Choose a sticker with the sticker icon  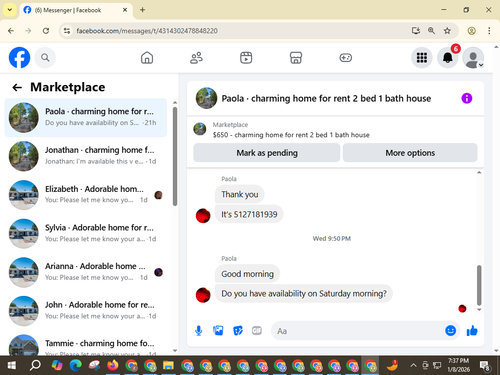coord(238,331)
